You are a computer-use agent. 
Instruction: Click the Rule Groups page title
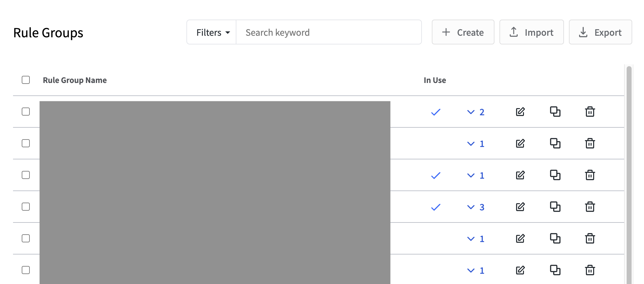[x=48, y=33]
